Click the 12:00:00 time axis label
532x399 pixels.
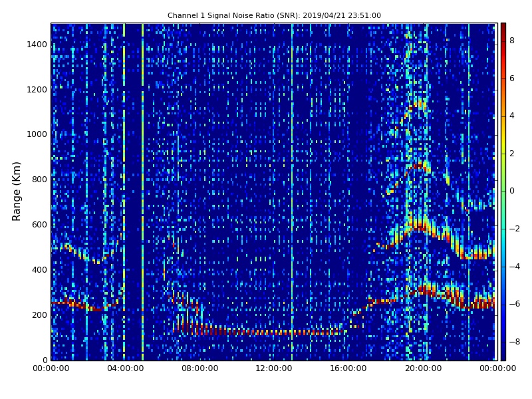274,368
